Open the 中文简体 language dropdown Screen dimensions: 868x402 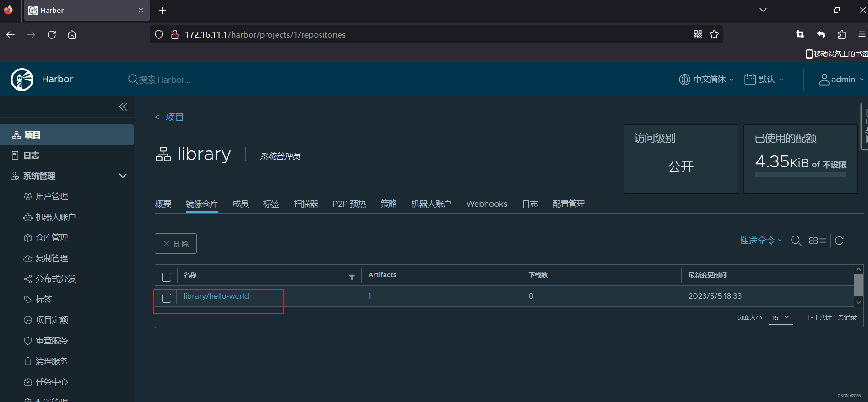point(706,80)
